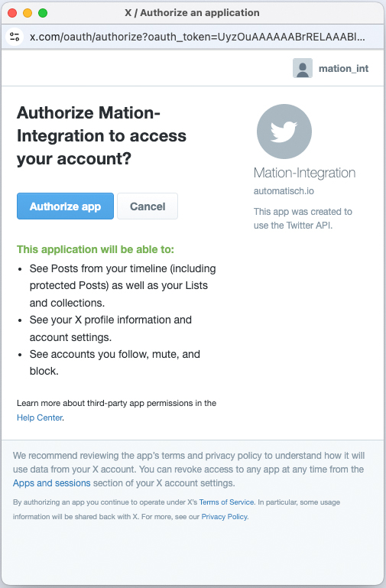Screen dimensions: 386x588
Task: Click the Authorize app button
Action: click(65, 206)
